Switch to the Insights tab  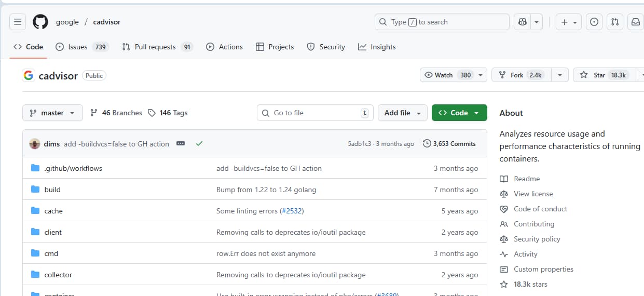[x=377, y=47]
